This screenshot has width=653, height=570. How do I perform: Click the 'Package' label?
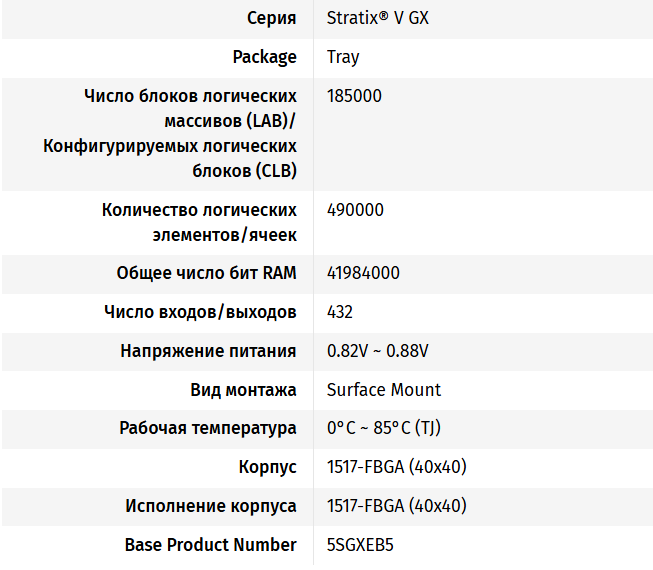[264, 57]
